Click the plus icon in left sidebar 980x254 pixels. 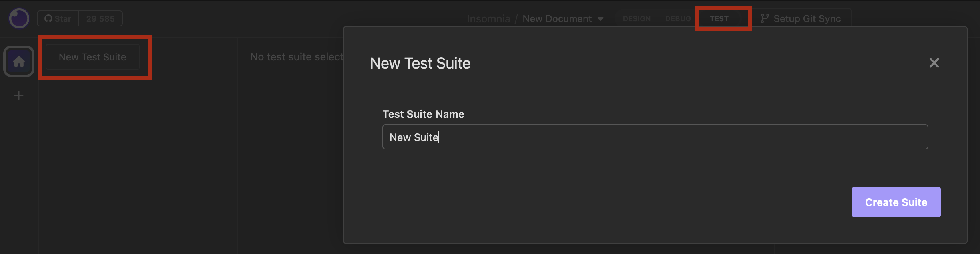point(19,95)
